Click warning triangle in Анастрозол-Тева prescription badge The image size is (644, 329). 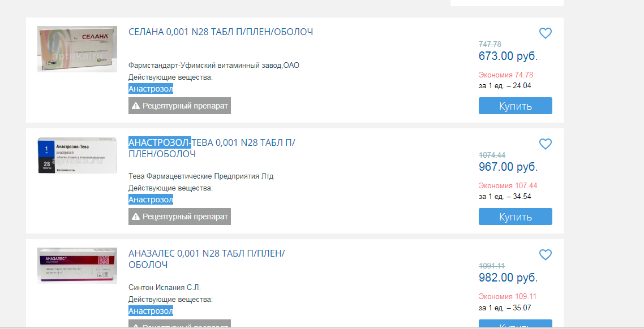point(136,217)
